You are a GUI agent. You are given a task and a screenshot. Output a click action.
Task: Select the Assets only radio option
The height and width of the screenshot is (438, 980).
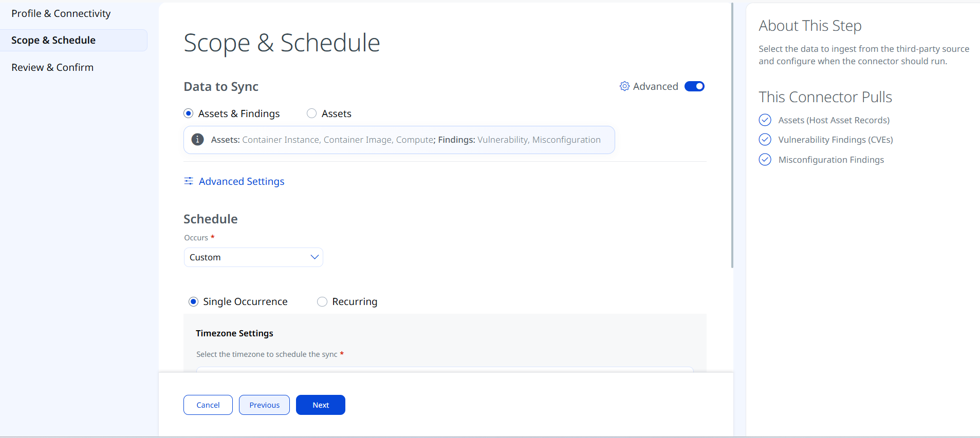(x=311, y=113)
